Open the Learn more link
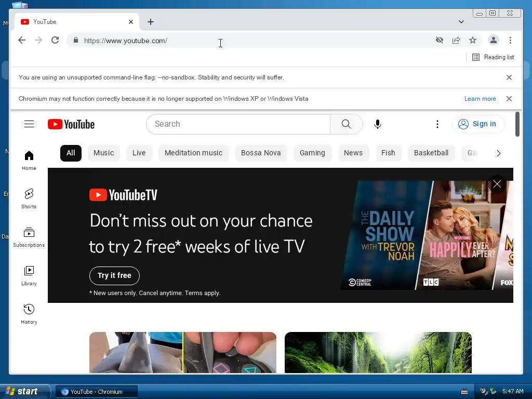Screen dimensions: 532x399 coord(480,99)
